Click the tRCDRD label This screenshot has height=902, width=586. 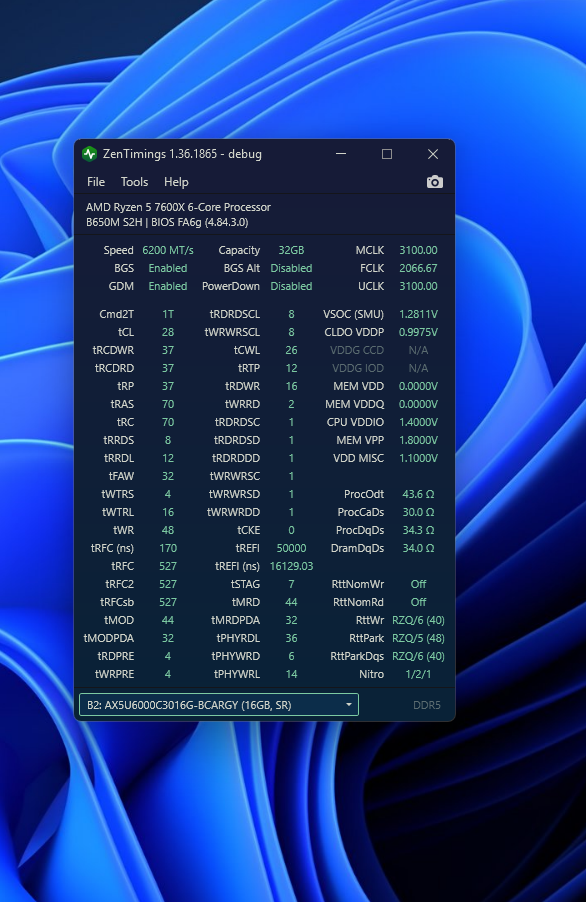[114, 368]
